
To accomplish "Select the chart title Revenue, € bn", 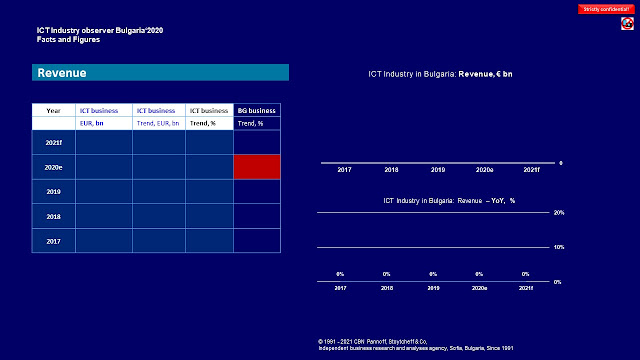I will [485, 74].
